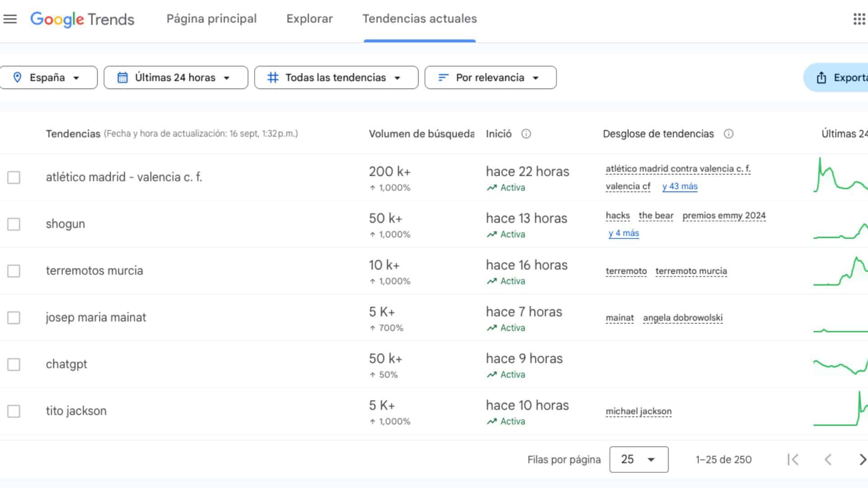Open the 'tito jackson' trend row

click(76, 411)
